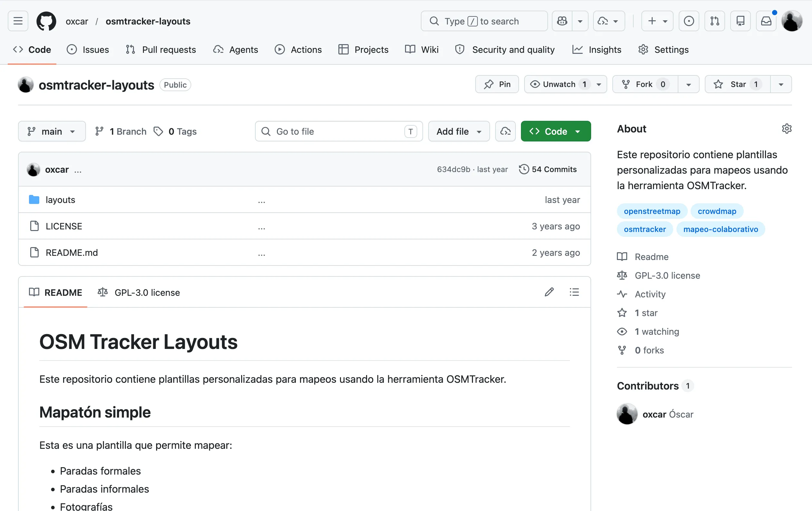Open the layouts folder
This screenshot has width=812, height=511.
click(x=60, y=200)
